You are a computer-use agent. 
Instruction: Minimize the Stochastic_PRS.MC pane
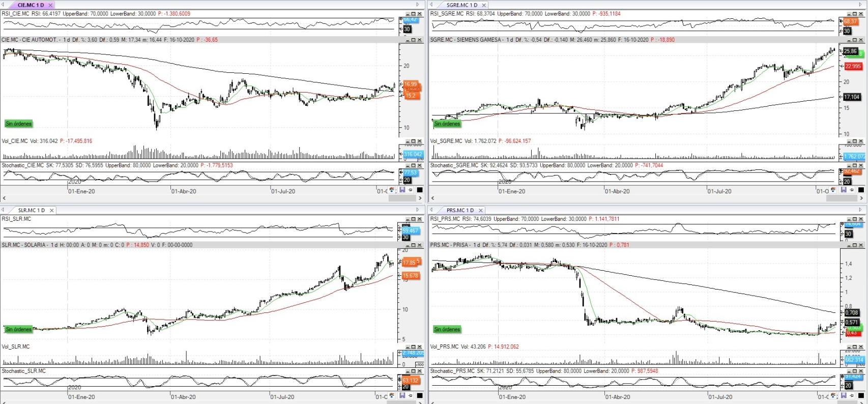(x=849, y=371)
